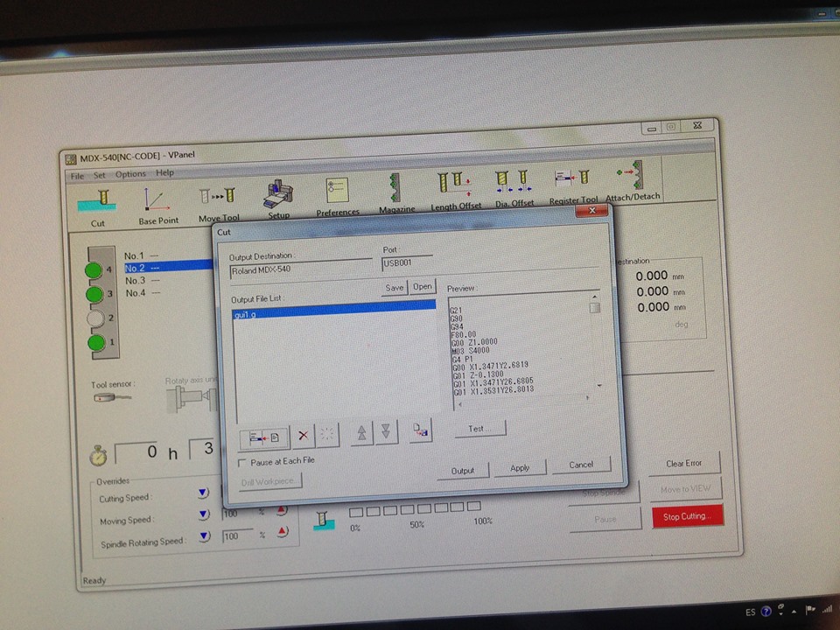Toggle the Pause at Each File checkbox
The width and height of the screenshot is (840, 630).
(242, 462)
